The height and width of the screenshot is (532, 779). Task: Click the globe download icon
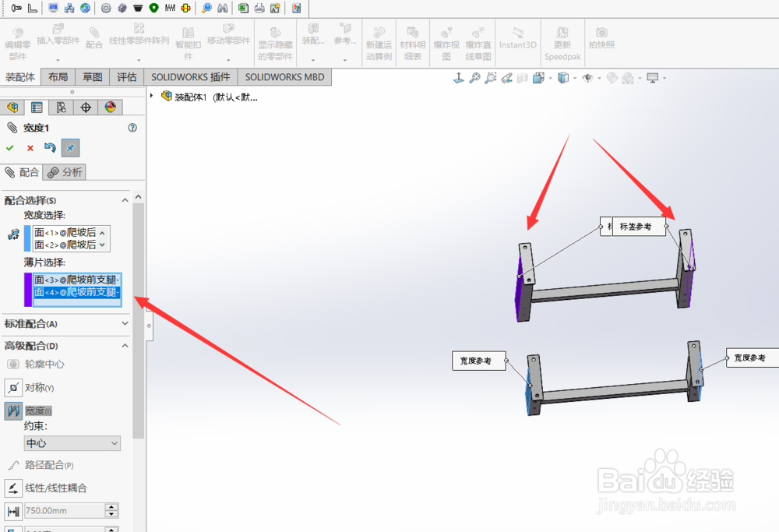click(x=85, y=8)
